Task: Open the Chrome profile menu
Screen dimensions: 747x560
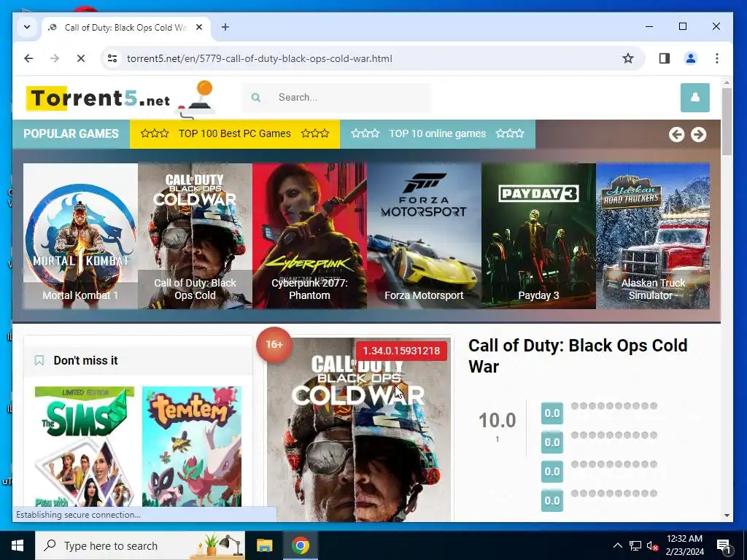Action: click(x=690, y=58)
